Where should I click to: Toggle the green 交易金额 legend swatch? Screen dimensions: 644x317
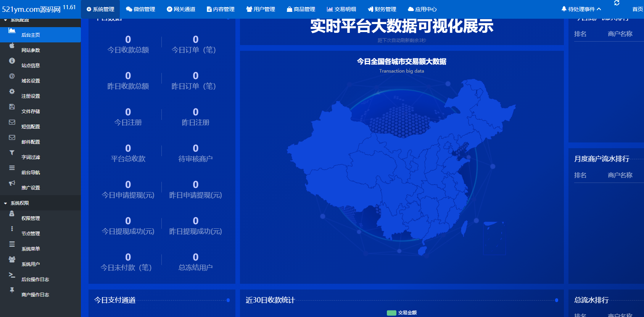point(391,313)
